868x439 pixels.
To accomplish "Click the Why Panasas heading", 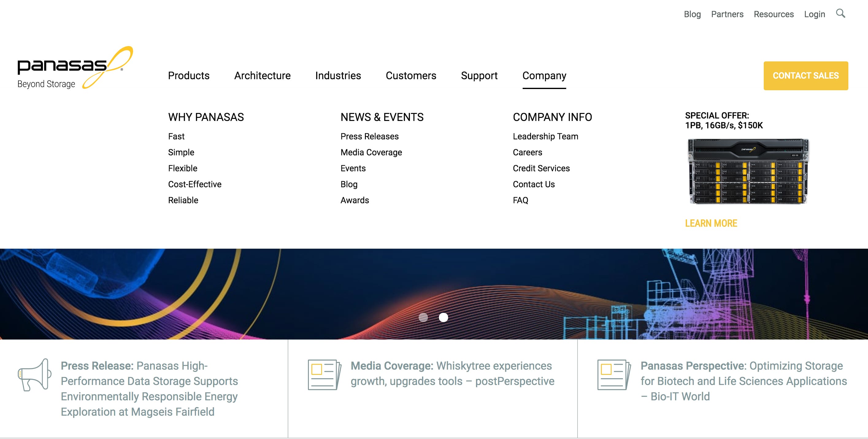I will (x=206, y=117).
